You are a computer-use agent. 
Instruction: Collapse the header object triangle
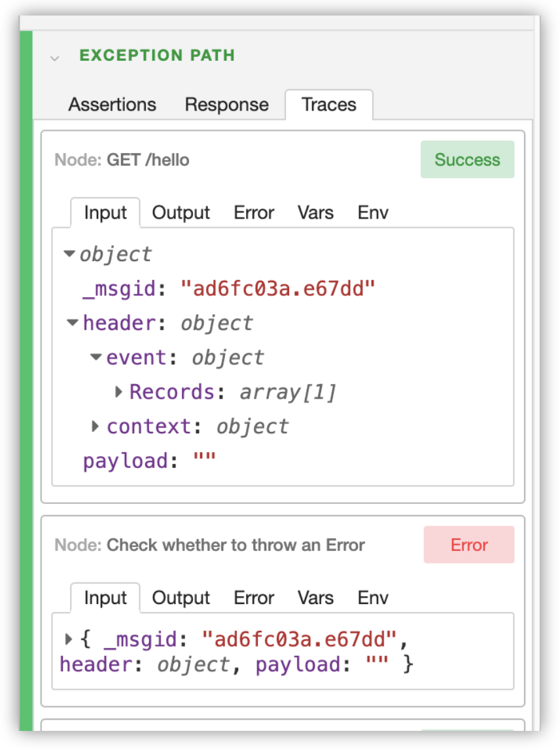72,323
